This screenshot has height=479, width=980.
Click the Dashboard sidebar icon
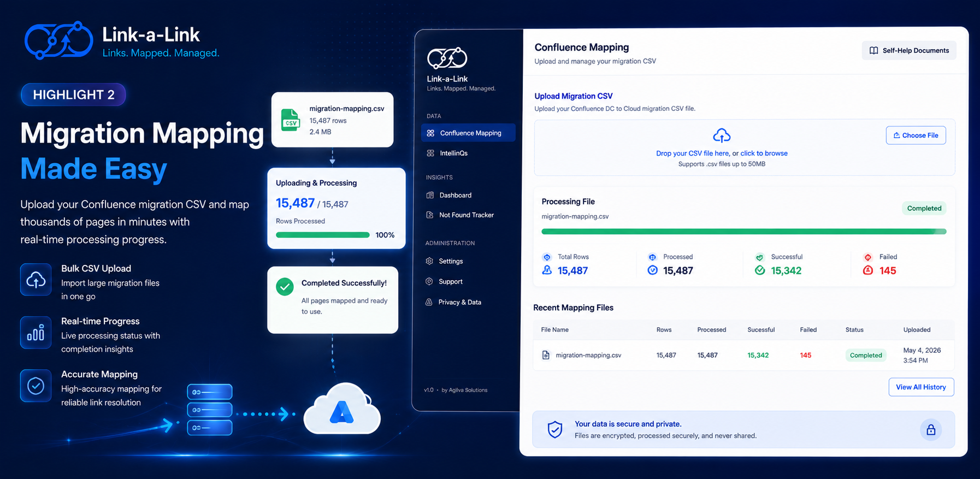430,195
